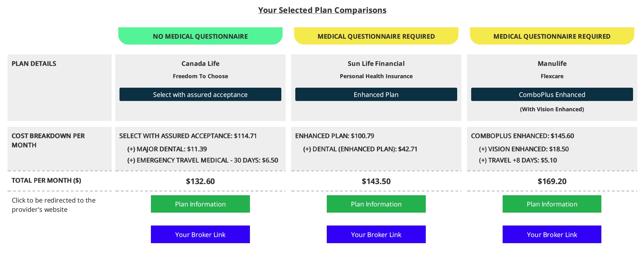Open Sun Life Financial Plan Information button
The width and height of the screenshot is (644, 265).
tap(376, 204)
